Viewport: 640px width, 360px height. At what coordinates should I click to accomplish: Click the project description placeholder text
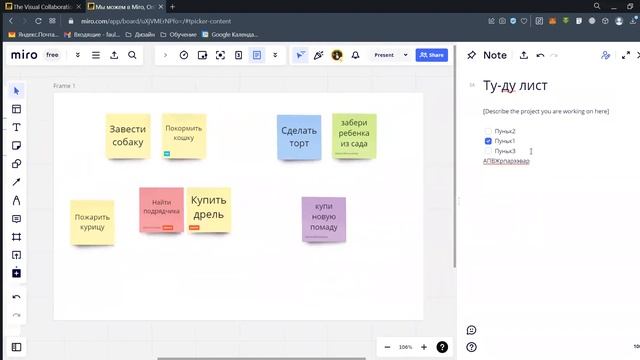click(x=546, y=111)
